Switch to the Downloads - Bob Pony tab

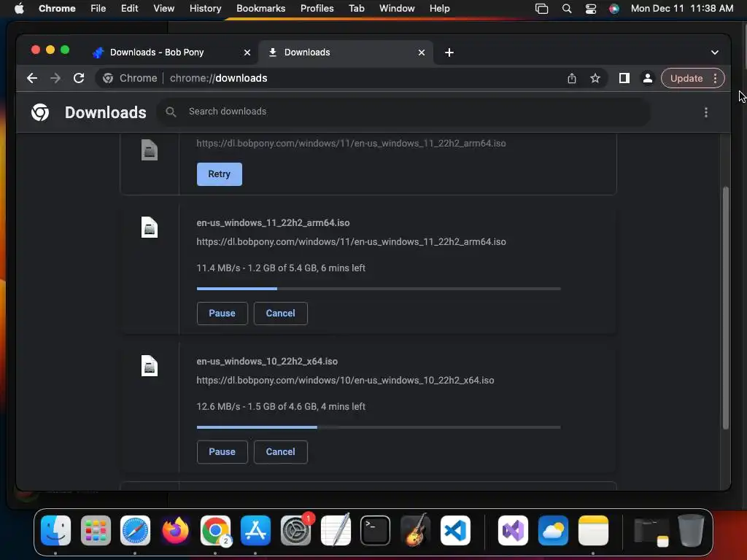pos(171,52)
